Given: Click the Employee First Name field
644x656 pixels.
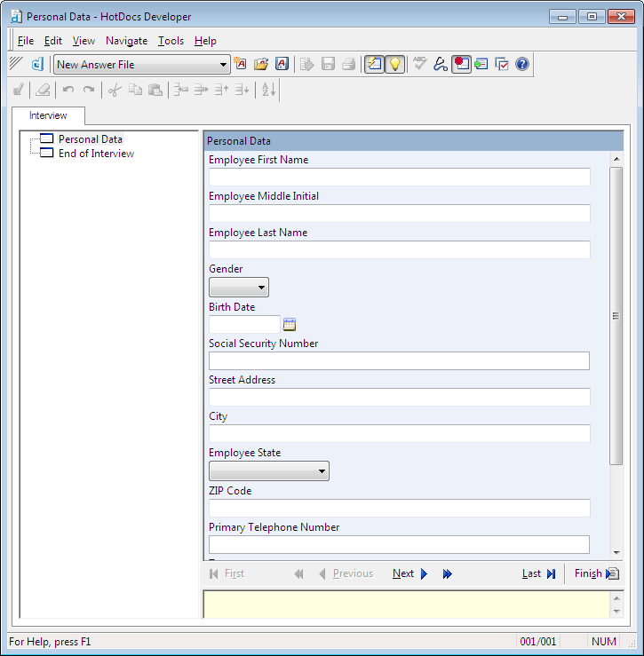Looking at the screenshot, I should (x=400, y=177).
